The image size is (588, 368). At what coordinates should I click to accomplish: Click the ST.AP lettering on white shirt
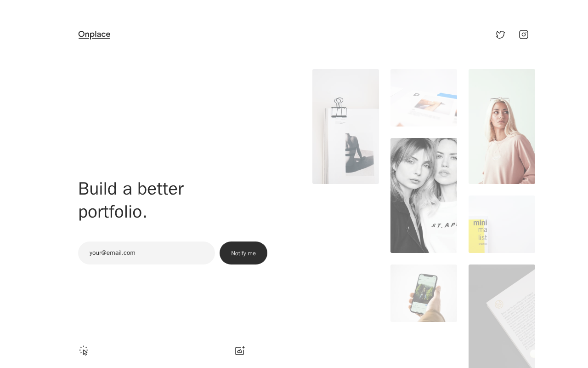(x=444, y=225)
